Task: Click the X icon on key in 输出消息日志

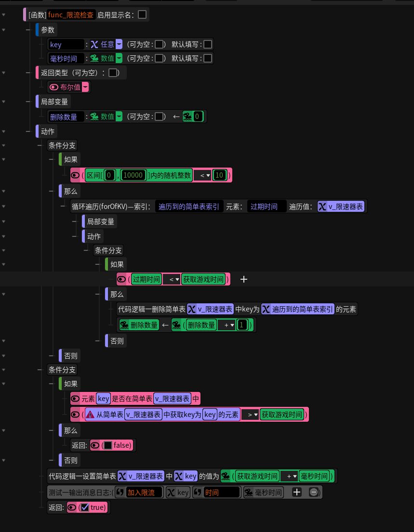Action: pyautogui.click(x=171, y=493)
